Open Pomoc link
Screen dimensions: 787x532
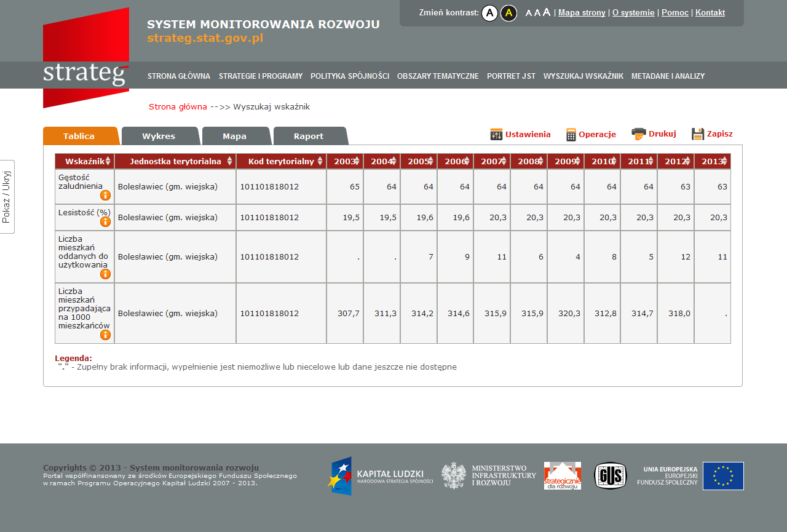[675, 12]
